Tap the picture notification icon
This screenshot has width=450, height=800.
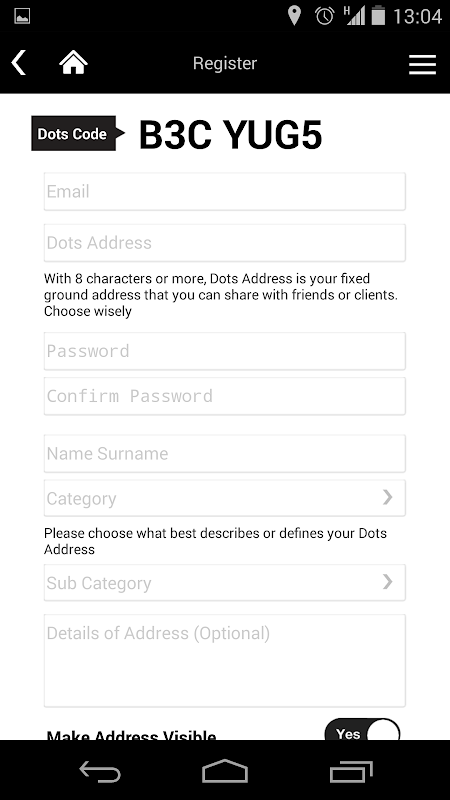tap(22, 16)
